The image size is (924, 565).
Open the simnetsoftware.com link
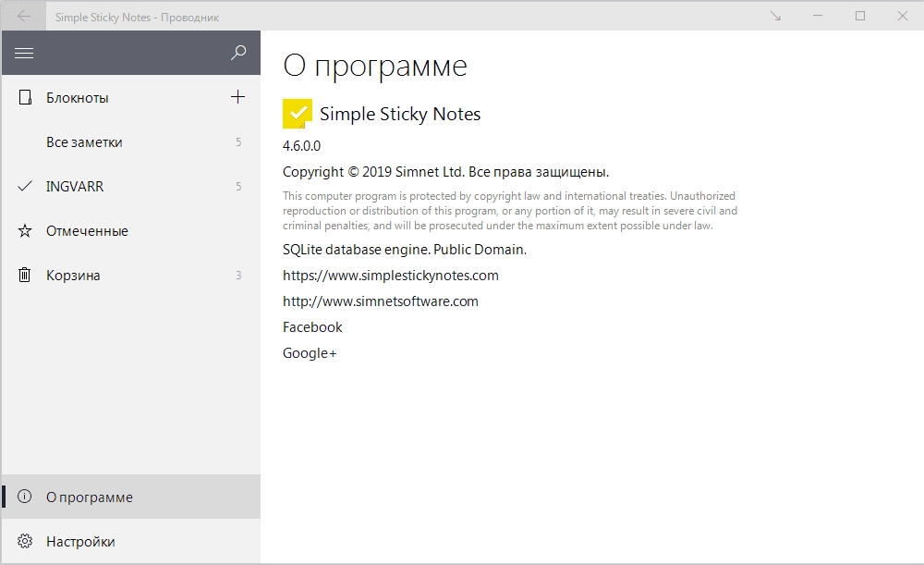(x=381, y=301)
